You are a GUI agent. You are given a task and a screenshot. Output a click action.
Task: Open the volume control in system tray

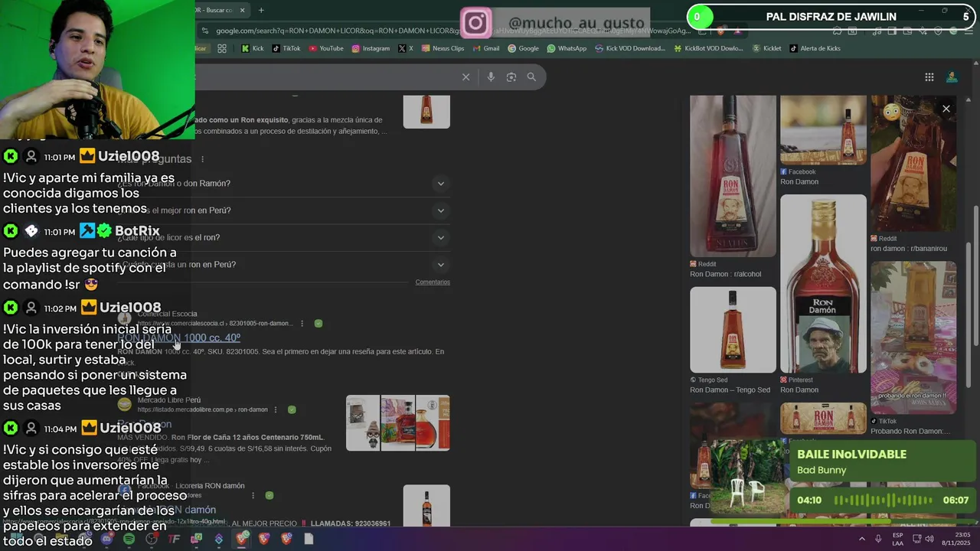pyautogui.click(x=929, y=539)
